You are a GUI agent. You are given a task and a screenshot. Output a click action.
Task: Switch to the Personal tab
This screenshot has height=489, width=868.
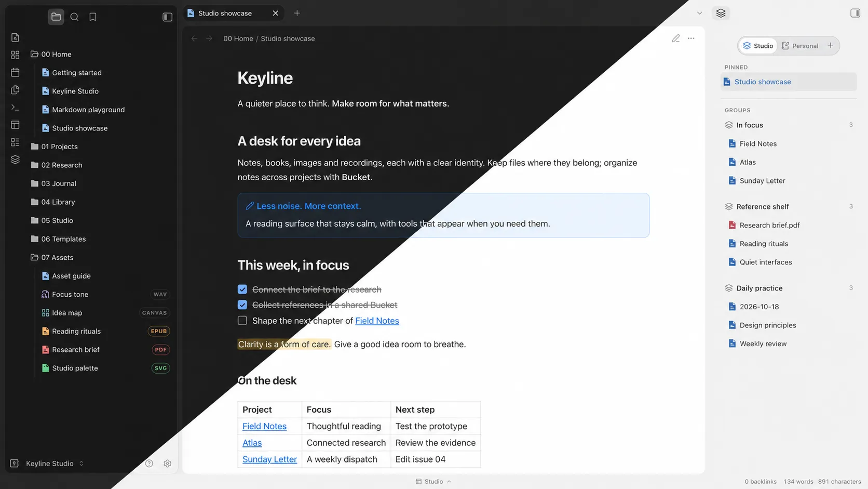(x=800, y=46)
